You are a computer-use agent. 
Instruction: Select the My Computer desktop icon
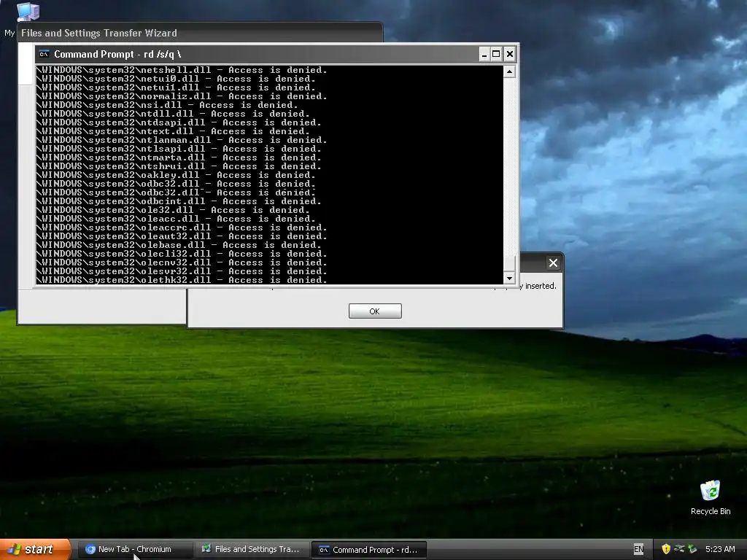coord(28,12)
